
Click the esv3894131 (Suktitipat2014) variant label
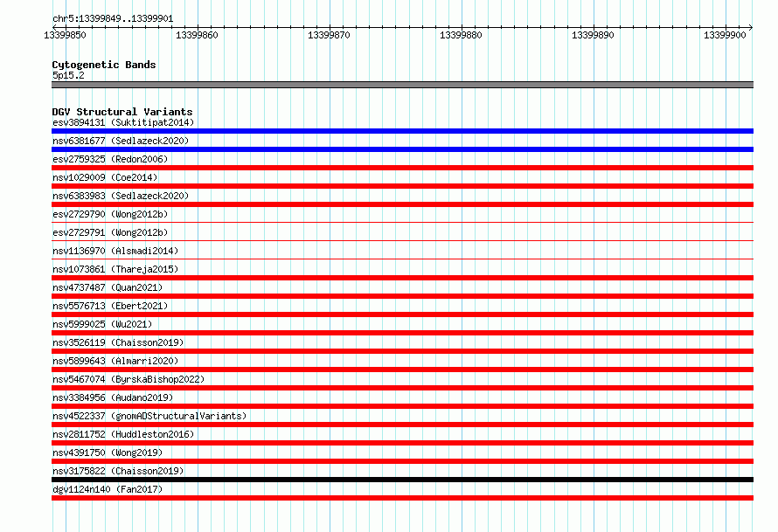click(123, 122)
